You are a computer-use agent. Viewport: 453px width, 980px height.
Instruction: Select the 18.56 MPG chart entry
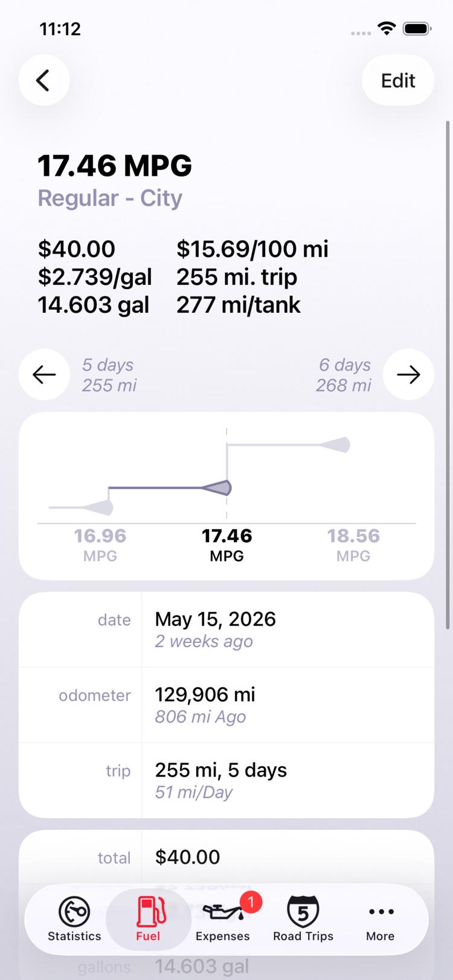point(353,545)
